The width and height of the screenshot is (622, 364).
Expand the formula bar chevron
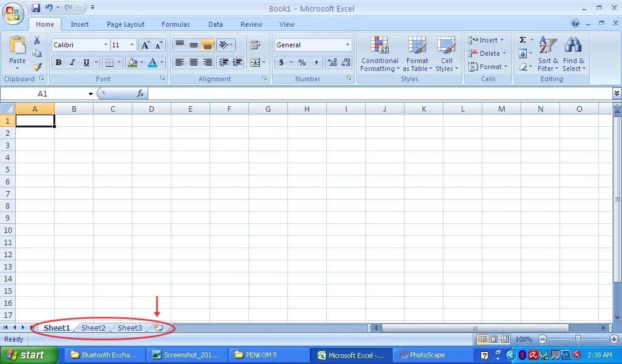pyautogui.click(x=617, y=93)
